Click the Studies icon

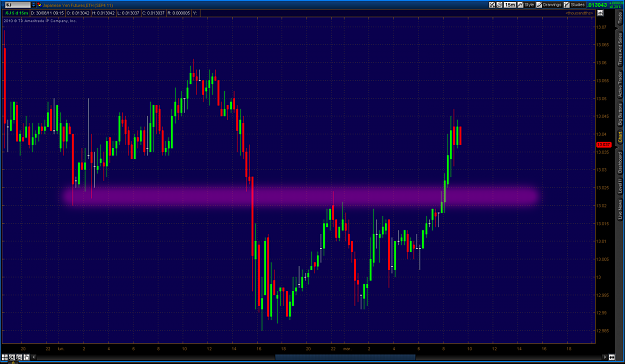pyautogui.click(x=567, y=5)
